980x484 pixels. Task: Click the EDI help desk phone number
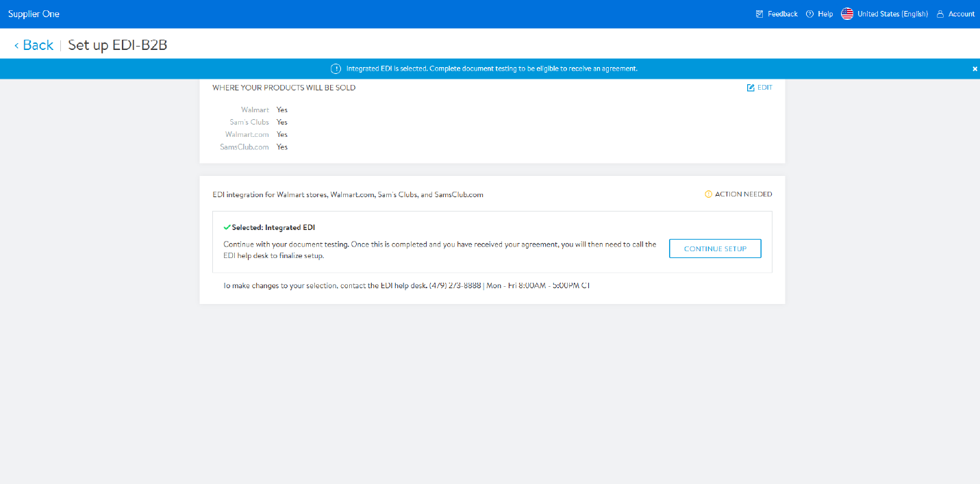point(455,285)
